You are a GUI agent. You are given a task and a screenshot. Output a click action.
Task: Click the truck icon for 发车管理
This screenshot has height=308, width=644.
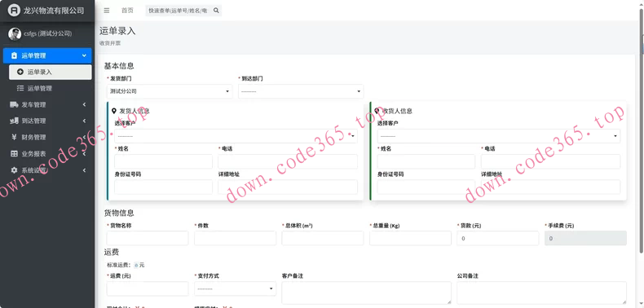[15, 105]
